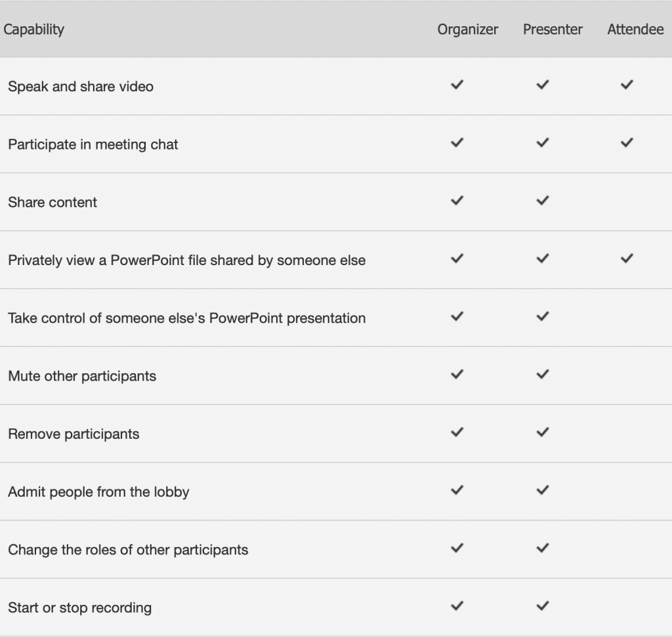Click Organizer checkmark for Start or stop recording
The image size is (672, 637).
(x=457, y=606)
